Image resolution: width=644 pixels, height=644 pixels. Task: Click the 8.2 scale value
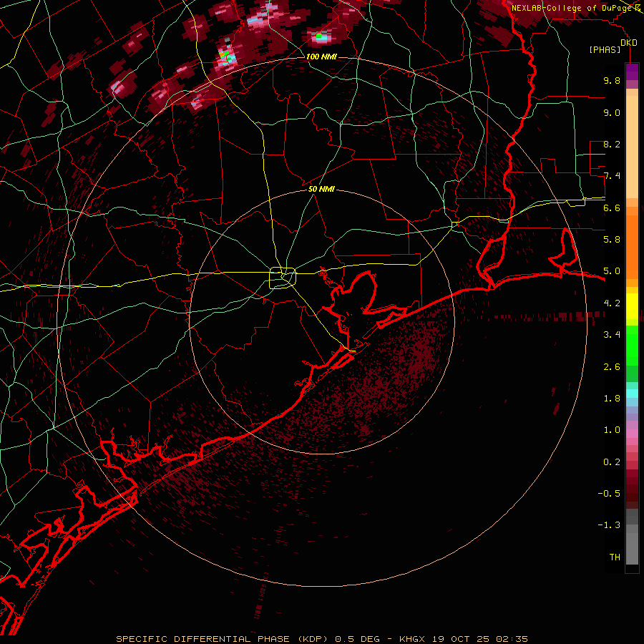coord(612,144)
